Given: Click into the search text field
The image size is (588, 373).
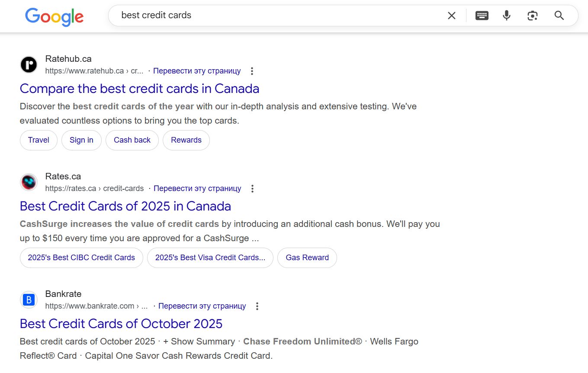Looking at the screenshot, I should pyautogui.click(x=277, y=16).
